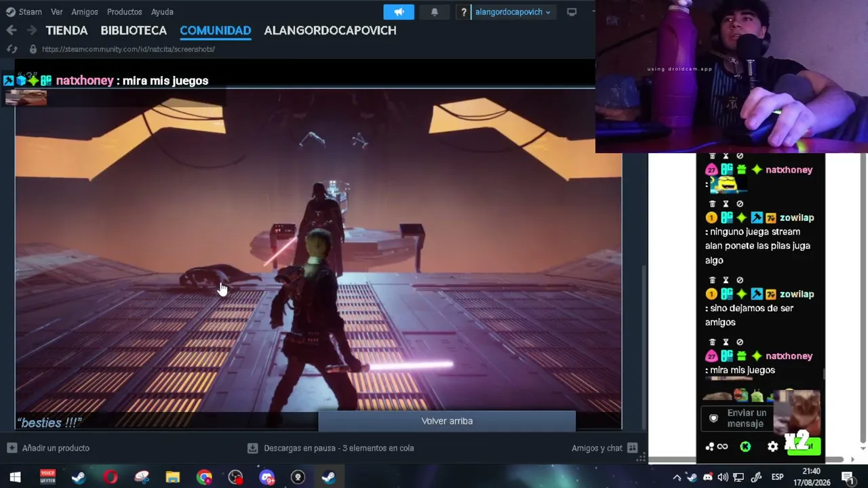Open the taskbar clock showing 21:40
The height and width of the screenshot is (488, 868).
point(811,477)
